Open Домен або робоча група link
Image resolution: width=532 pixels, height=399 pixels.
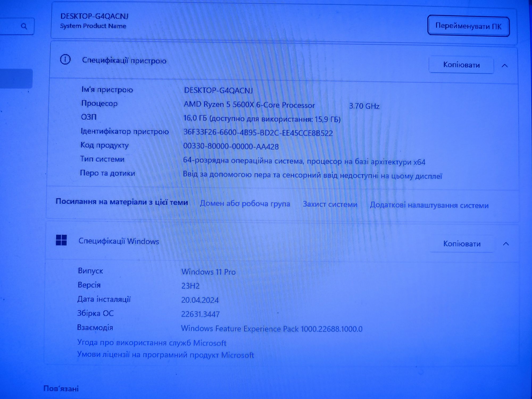click(245, 204)
